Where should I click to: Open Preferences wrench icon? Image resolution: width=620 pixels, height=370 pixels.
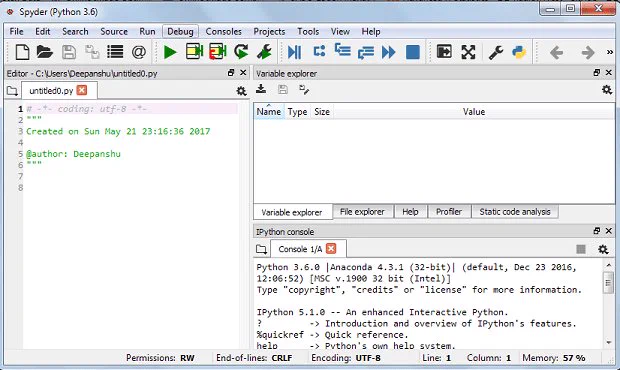[496, 52]
